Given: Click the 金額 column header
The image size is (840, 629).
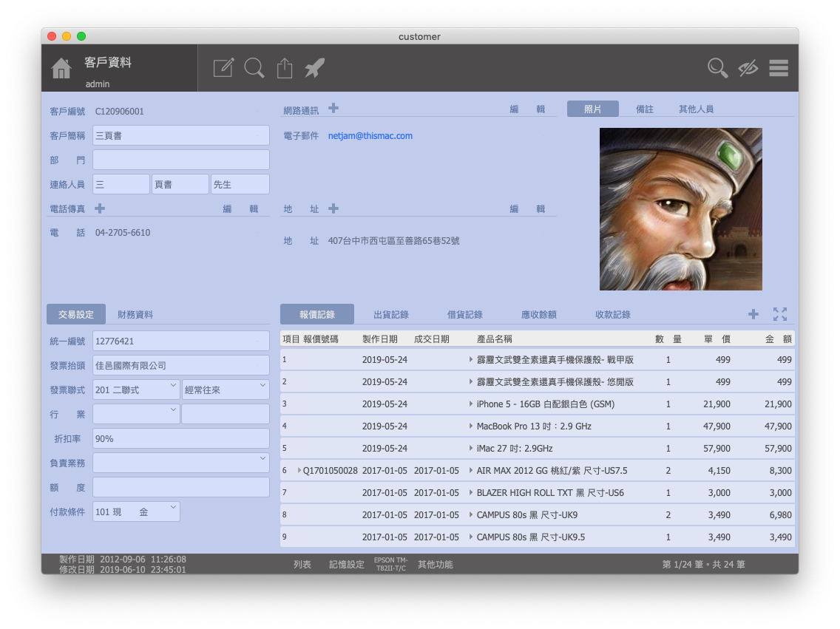Looking at the screenshot, I should [779, 339].
